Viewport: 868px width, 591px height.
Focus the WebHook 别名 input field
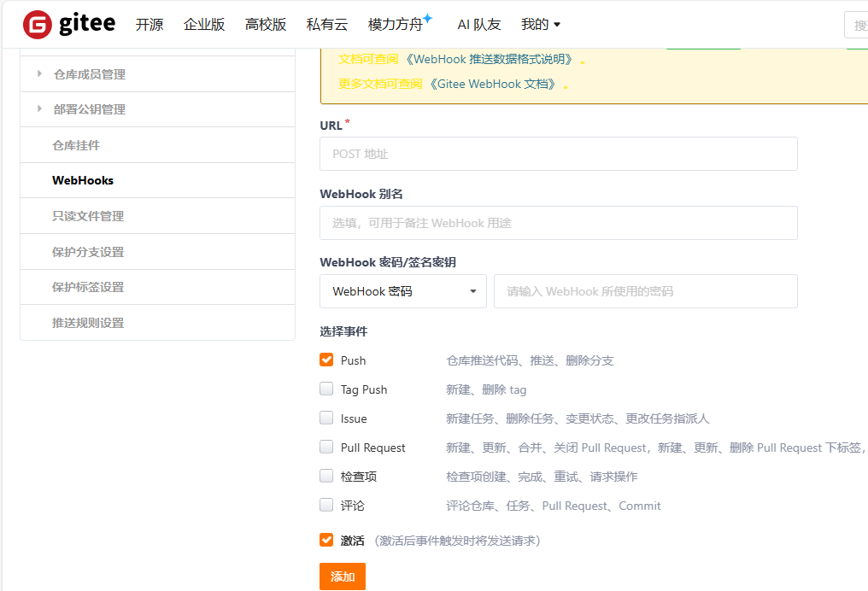pyautogui.click(x=559, y=223)
